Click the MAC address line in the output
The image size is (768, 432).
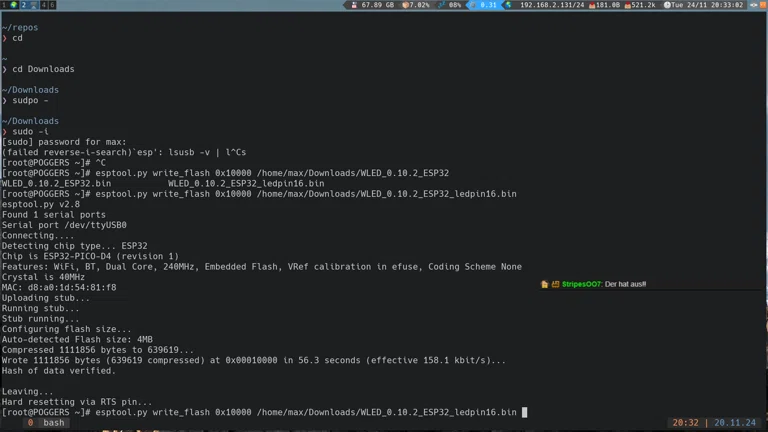click(59, 288)
